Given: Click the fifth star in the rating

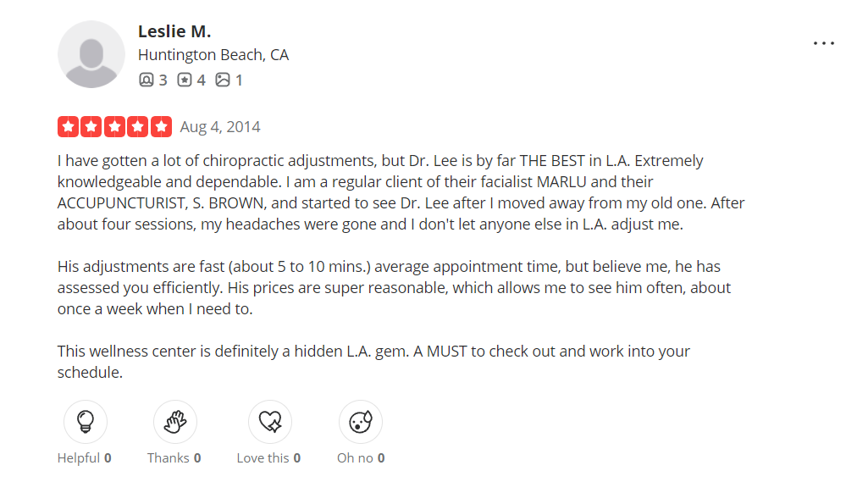Looking at the screenshot, I should (161, 127).
